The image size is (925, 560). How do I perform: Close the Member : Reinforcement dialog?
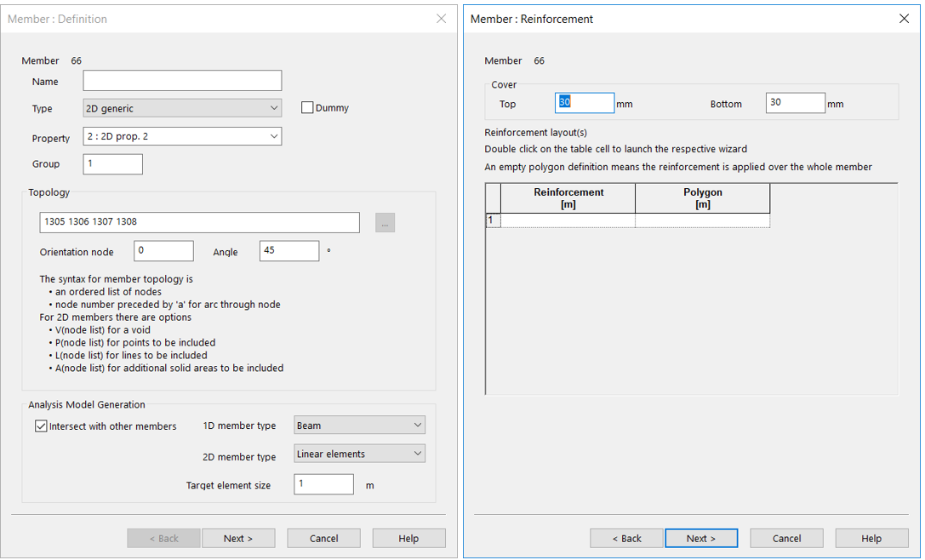(x=904, y=19)
